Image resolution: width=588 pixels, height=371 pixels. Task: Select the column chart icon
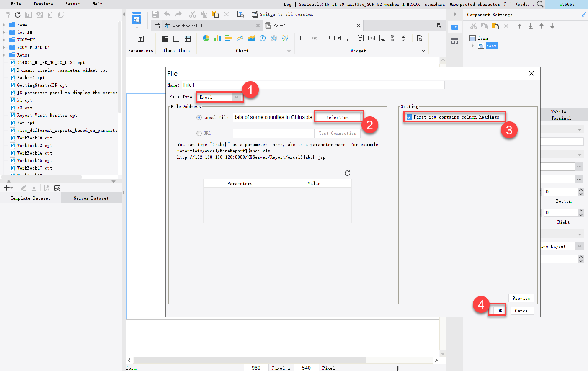(217, 38)
